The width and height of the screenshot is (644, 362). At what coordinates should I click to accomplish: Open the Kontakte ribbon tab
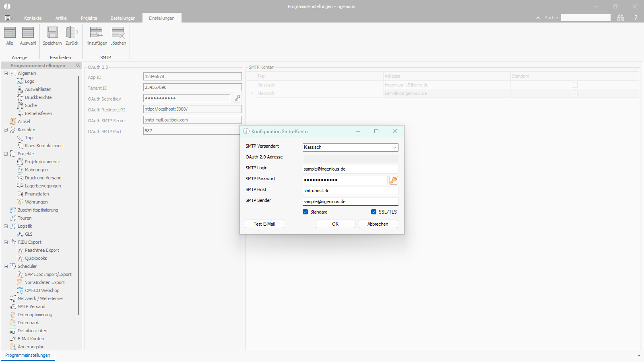(x=33, y=18)
